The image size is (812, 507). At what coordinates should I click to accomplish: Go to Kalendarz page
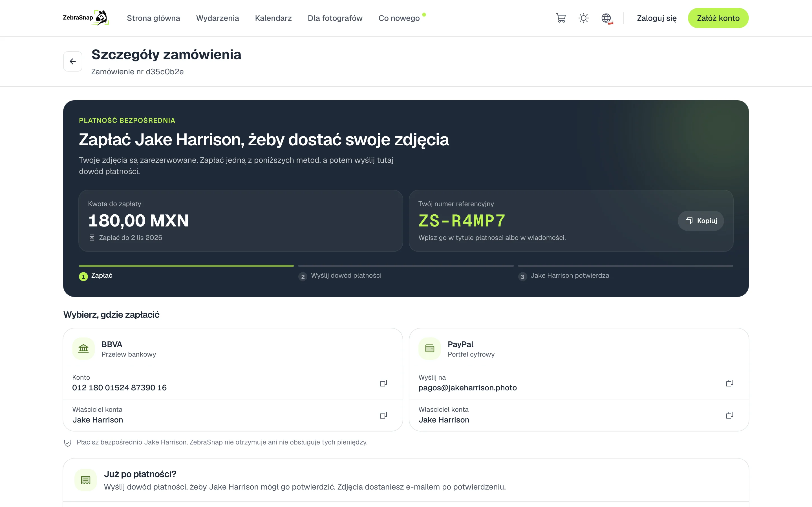click(273, 18)
